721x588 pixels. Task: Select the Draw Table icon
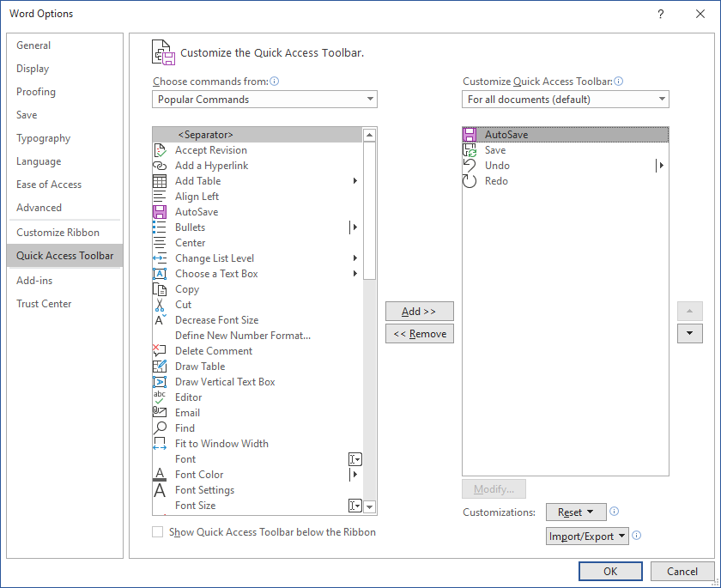tap(160, 367)
